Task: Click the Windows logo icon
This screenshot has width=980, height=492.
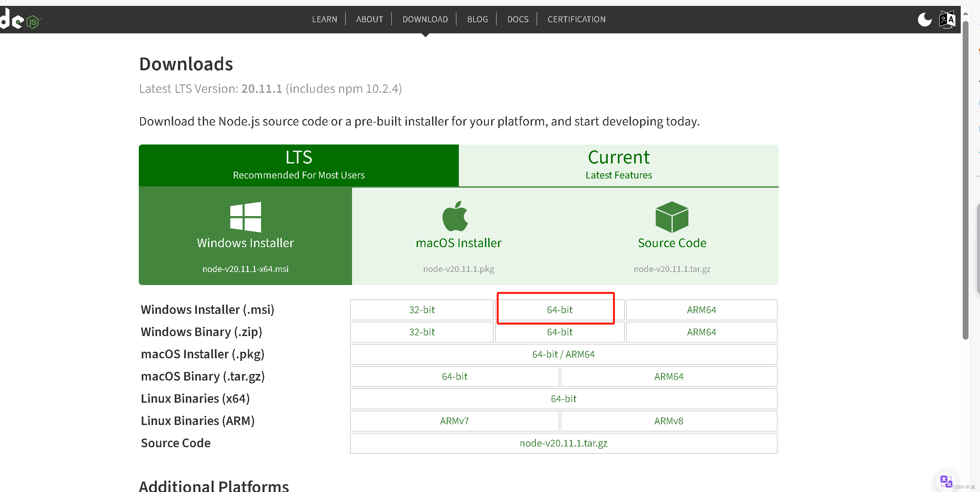Action: click(245, 217)
